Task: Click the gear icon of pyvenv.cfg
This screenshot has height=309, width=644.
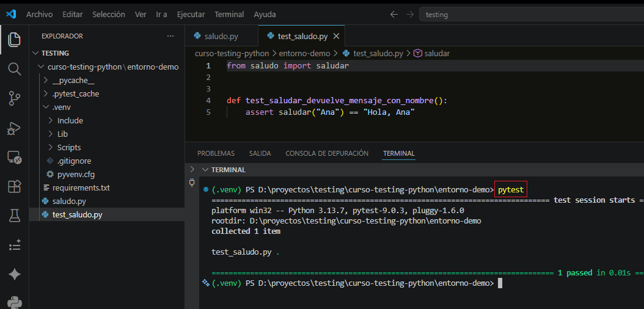Action: coord(50,175)
